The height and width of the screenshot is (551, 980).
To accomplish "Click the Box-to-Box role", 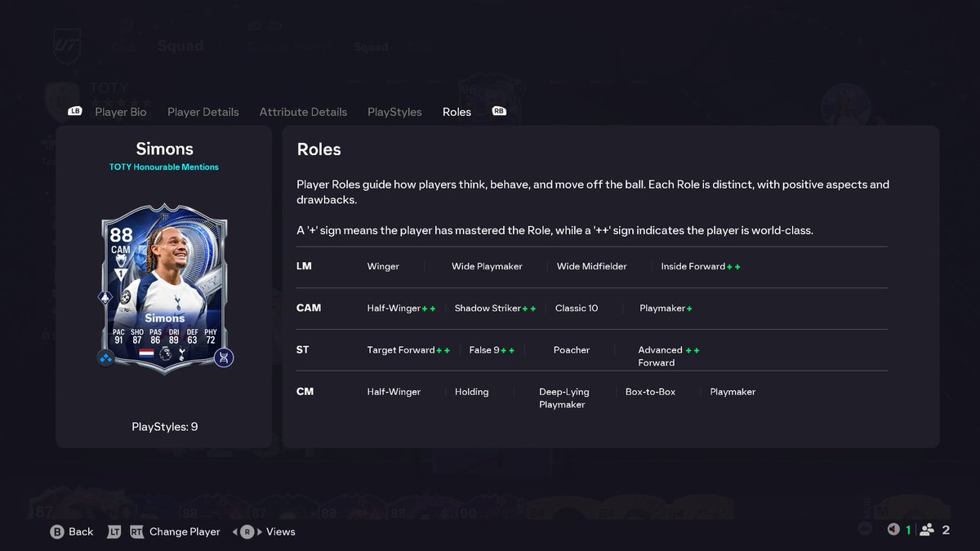I will [x=650, y=392].
